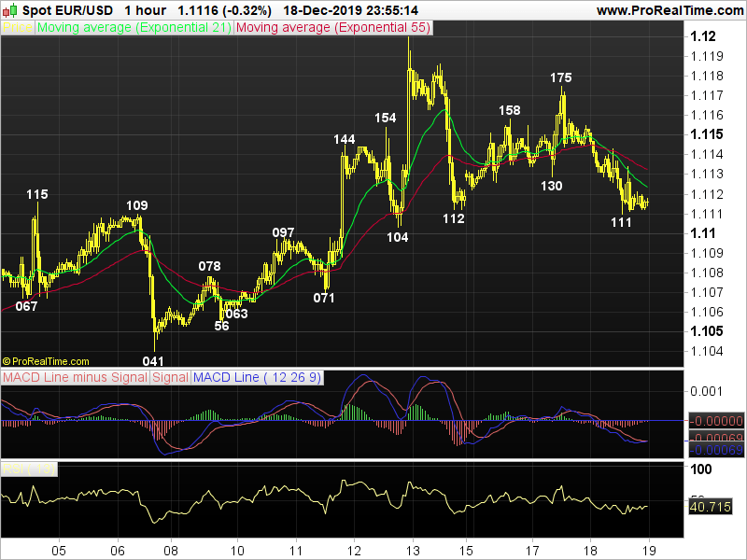Viewport: 747px width, 560px height.
Task: Select the Moving average (Exponential 55) legend
Action: click(x=333, y=28)
